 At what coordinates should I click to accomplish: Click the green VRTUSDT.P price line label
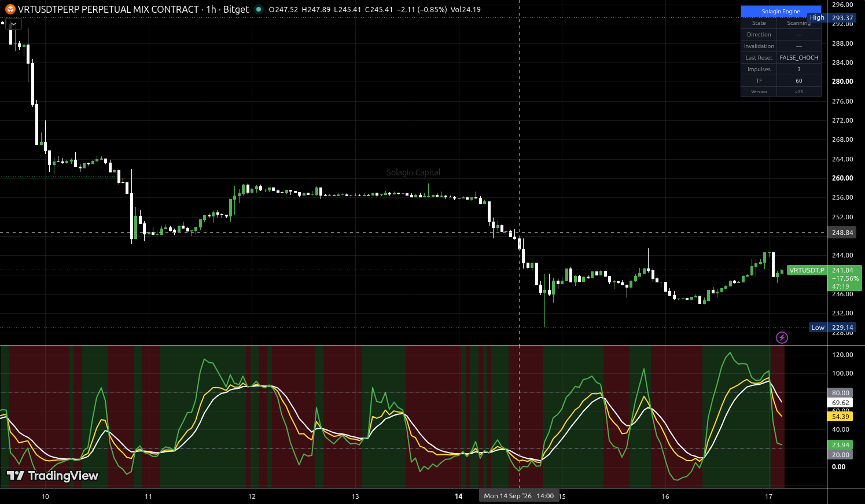(807, 270)
